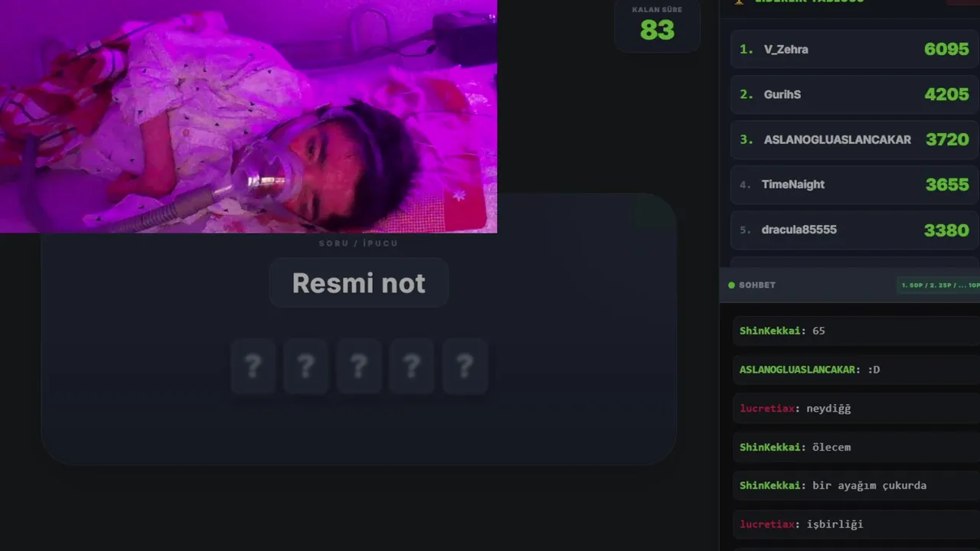Click the KALAN SÜRE countdown timer
This screenshot has height=551, width=980.
[657, 26]
